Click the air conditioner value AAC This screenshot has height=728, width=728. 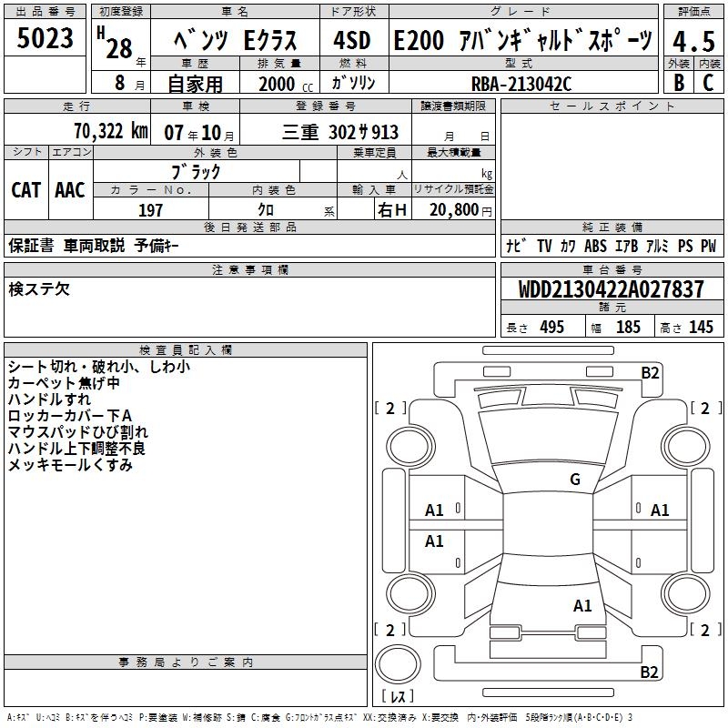pyautogui.click(x=70, y=190)
